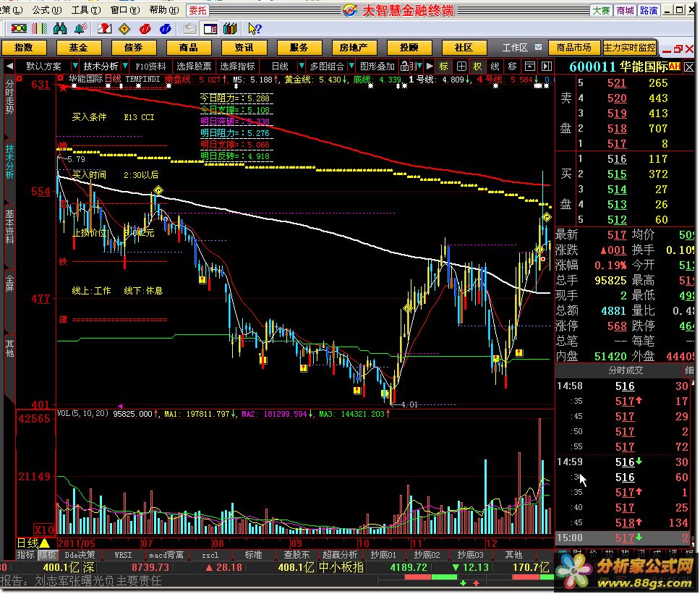This screenshot has height=594, width=700.
Task: Click the collapse panel box icon
Action: pyautogui.click(x=529, y=67)
